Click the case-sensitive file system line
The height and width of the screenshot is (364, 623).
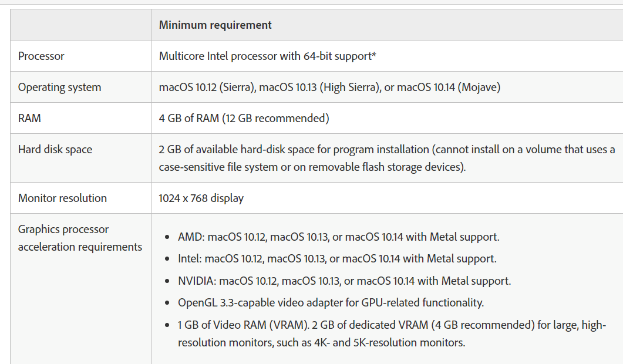click(x=312, y=167)
